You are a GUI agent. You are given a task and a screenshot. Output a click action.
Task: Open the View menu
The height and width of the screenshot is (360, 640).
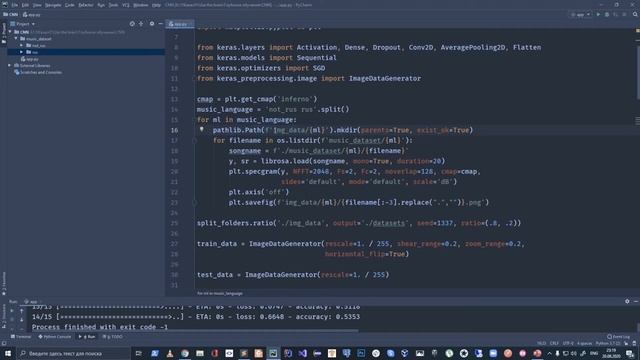(37, 5)
